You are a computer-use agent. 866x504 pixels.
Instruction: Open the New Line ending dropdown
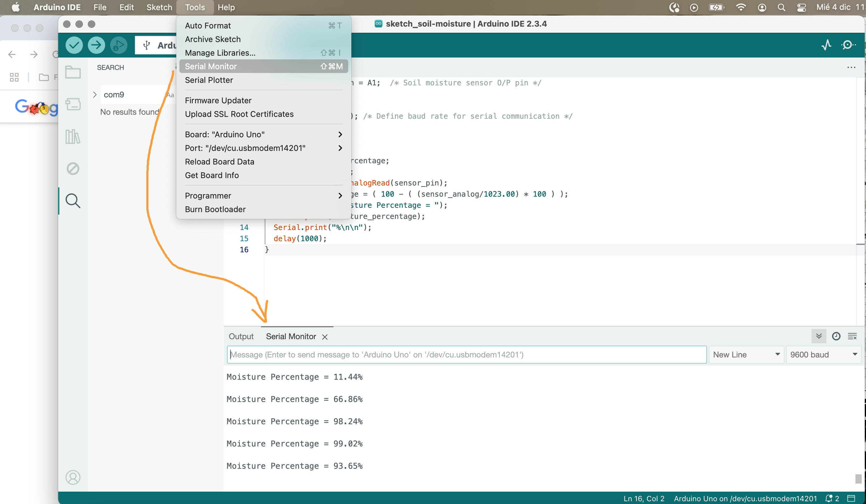pyautogui.click(x=746, y=355)
